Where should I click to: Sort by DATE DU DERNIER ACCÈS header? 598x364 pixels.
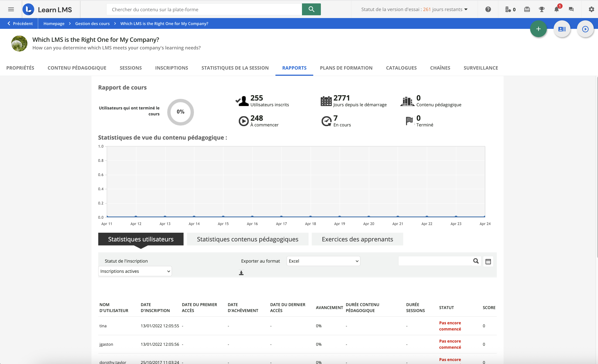pyautogui.click(x=288, y=307)
